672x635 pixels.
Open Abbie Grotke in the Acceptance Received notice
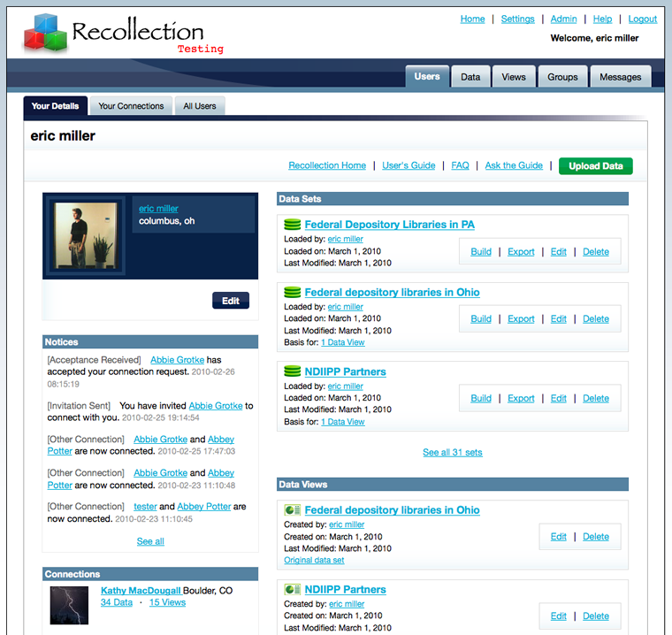(x=177, y=360)
